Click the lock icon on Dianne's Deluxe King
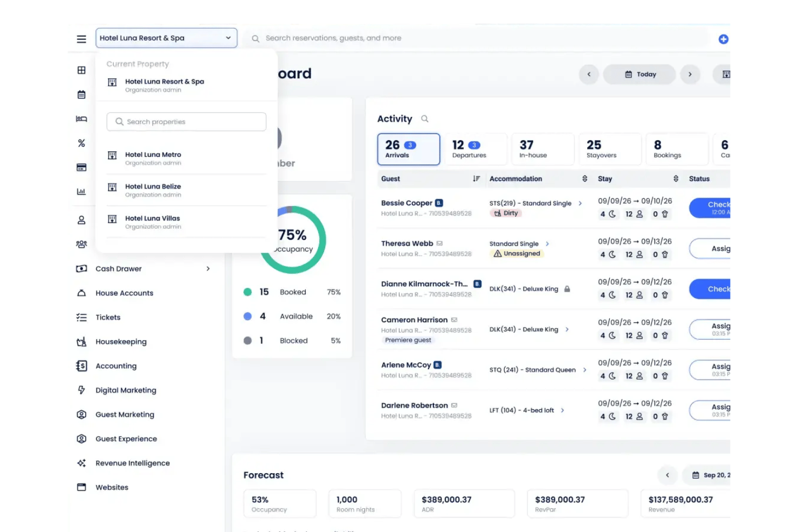This screenshot has width=798, height=532. tap(567, 289)
